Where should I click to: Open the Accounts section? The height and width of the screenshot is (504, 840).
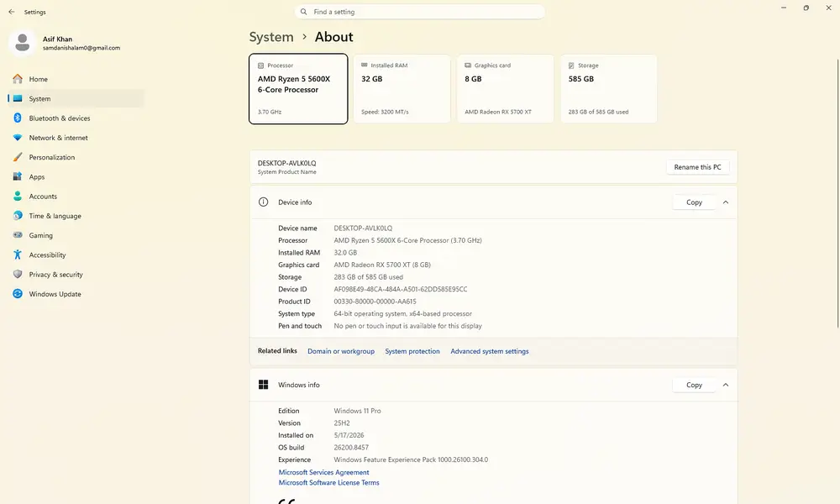[76, 196]
